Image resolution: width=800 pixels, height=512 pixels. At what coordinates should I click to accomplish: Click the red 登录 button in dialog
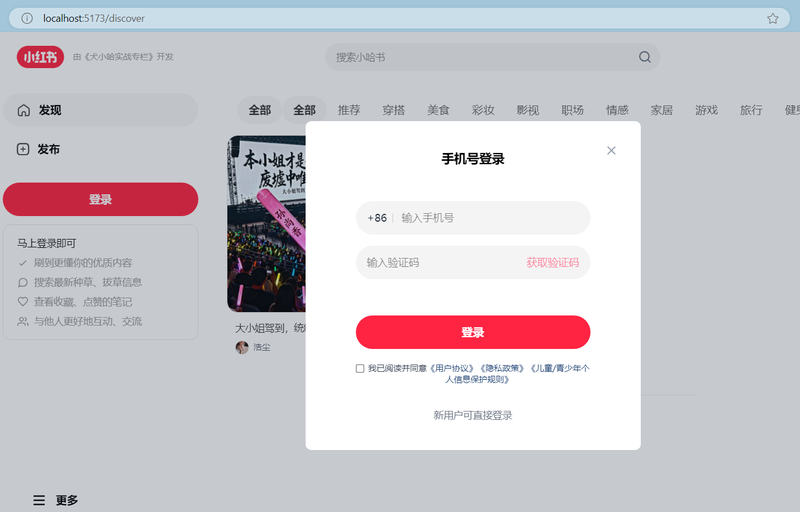click(x=473, y=332)
